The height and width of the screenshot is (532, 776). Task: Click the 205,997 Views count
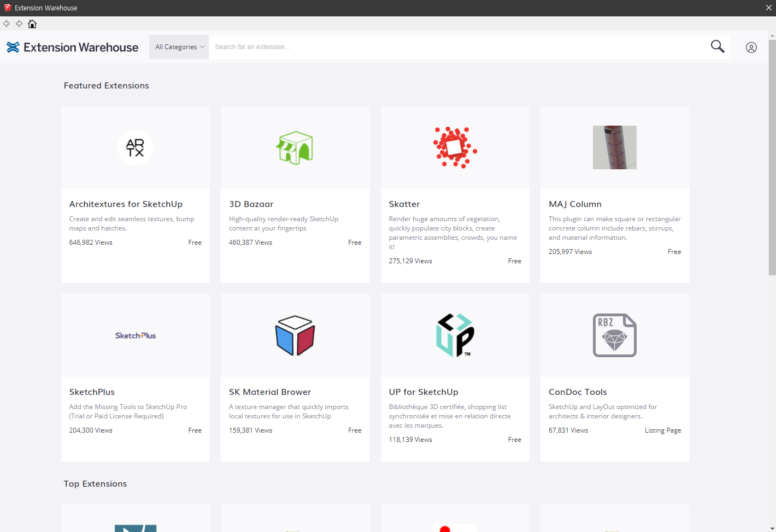pyautogui.click(x=570, y=252)
